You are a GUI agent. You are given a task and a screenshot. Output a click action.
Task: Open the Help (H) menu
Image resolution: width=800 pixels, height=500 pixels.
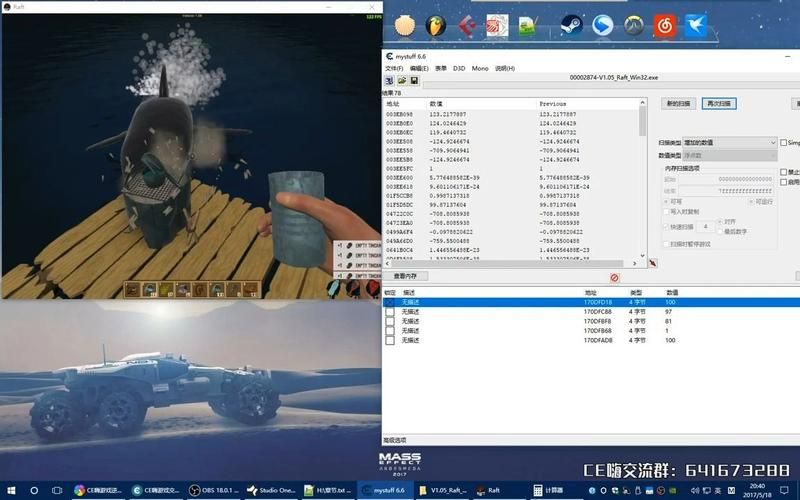click(x=505, y=68)
